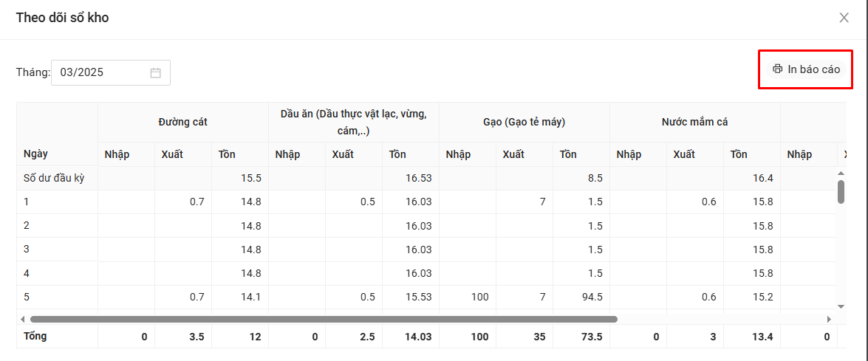Select the Dầu ăn column group header
The image size is (868, 361).
[354, 122]
